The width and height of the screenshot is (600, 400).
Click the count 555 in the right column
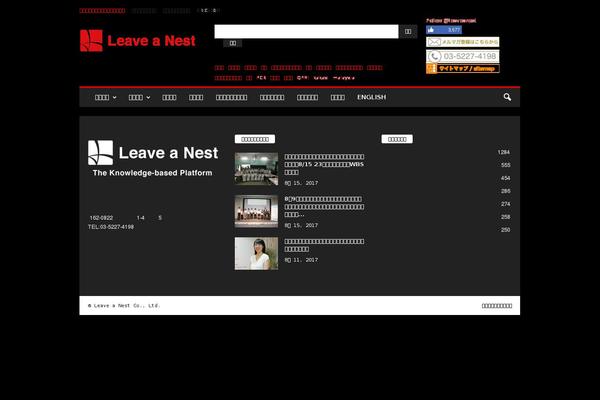coord(505,165)
